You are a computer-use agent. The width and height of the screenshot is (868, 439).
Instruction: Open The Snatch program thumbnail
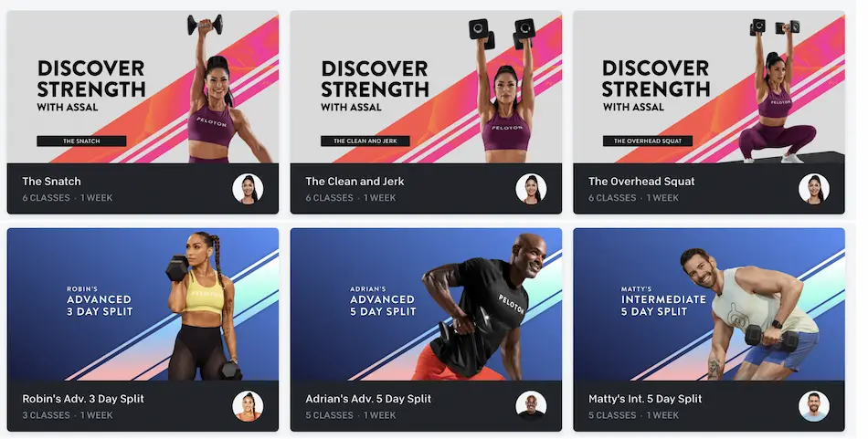(x=143, y=87)
